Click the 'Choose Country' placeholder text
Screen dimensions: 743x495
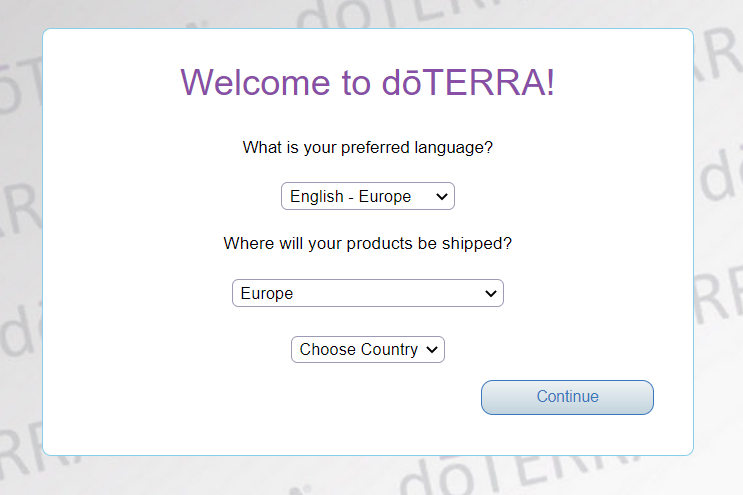click(x=358, y=350)
